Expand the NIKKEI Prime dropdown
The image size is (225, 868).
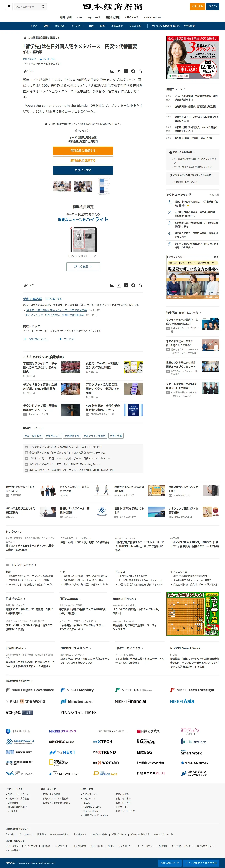[x=154, y=17]
